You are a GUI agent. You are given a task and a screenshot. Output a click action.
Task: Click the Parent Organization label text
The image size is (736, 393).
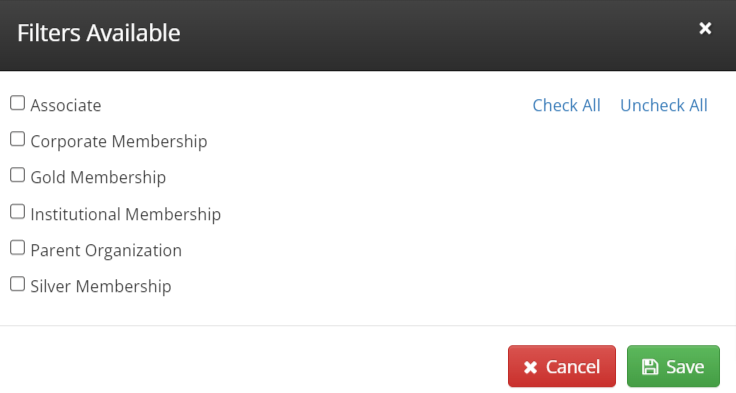click(106, 250)
